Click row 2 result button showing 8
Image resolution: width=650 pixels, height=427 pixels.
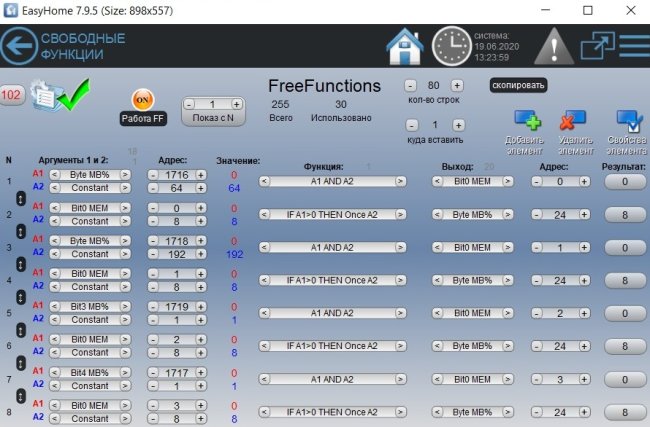[624, 214]
